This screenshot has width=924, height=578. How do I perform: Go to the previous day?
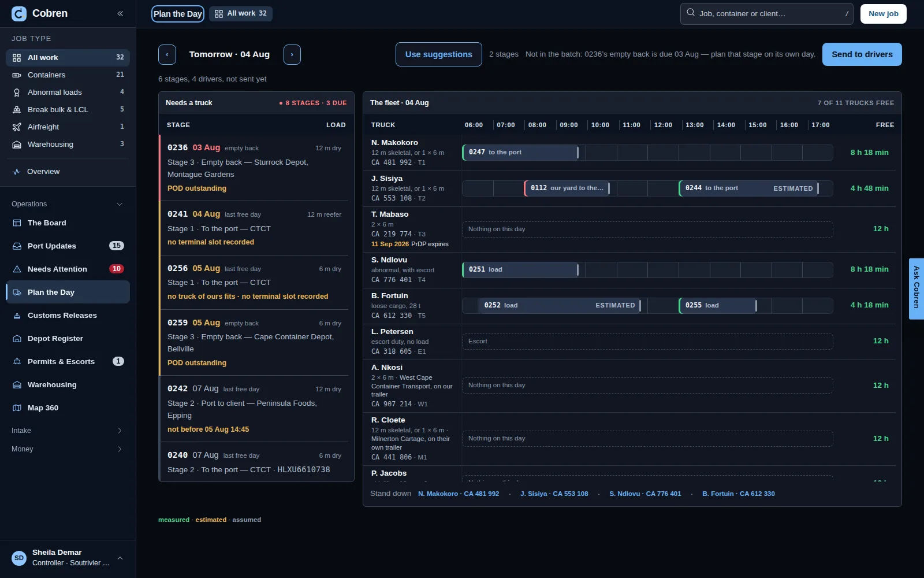167,54
